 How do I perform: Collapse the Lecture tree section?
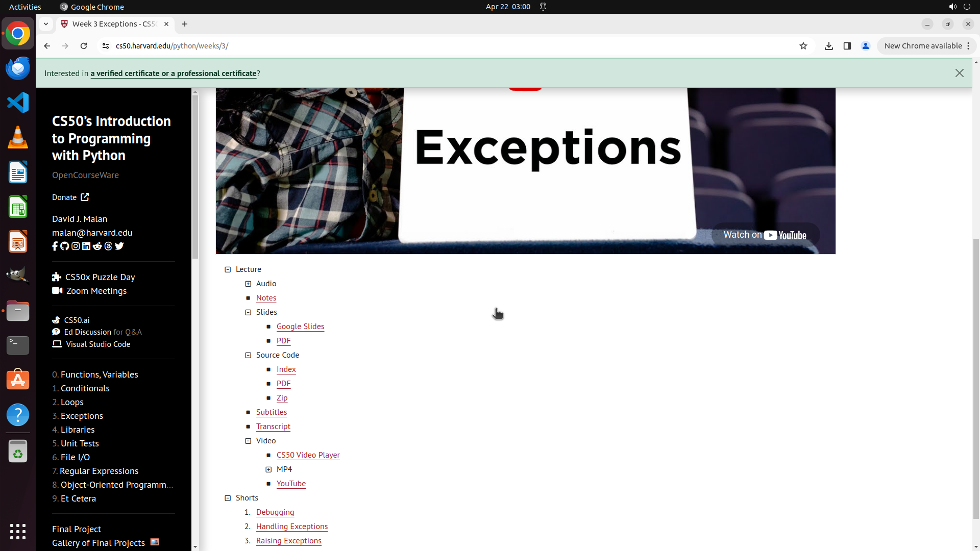[x=228, y=269]
